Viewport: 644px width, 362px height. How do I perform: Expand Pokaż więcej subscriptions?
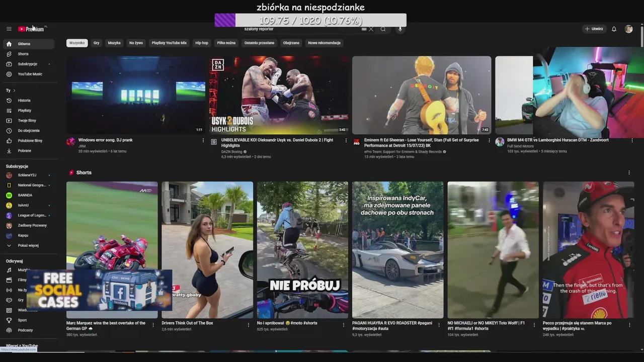click(29, 245)
